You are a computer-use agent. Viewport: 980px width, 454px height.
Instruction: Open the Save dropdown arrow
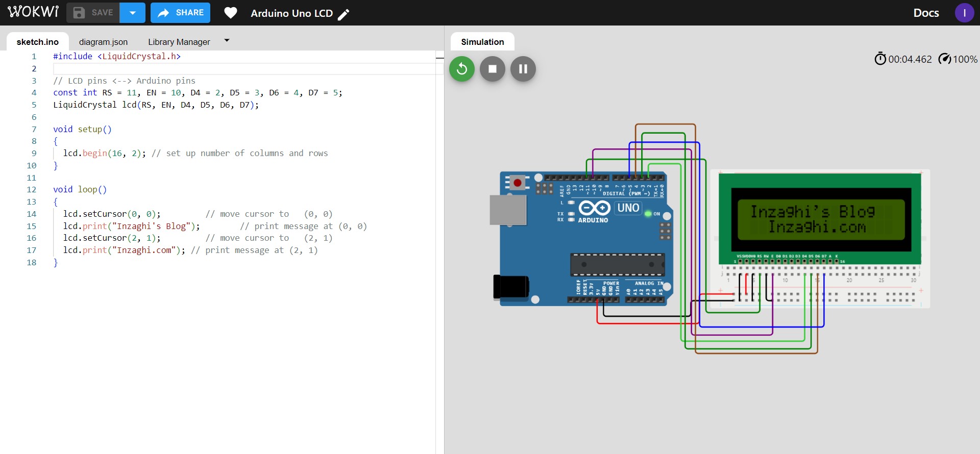pos(133,13)
